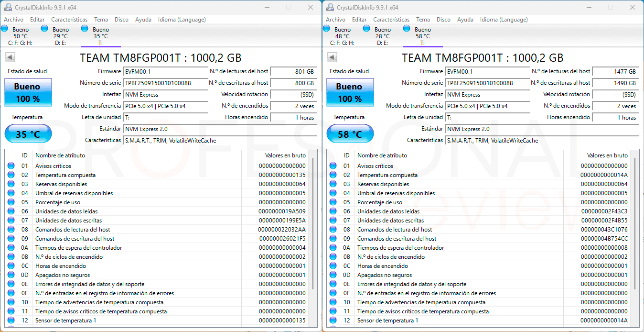
Task: Click status icon for Comandos de lectura del host, left window
Action: click(x=11, y=230)
